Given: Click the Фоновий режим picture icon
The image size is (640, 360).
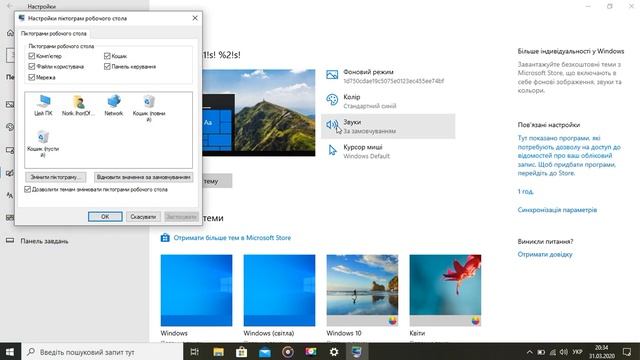Looking at the screenshot, I should coord(332,75).
